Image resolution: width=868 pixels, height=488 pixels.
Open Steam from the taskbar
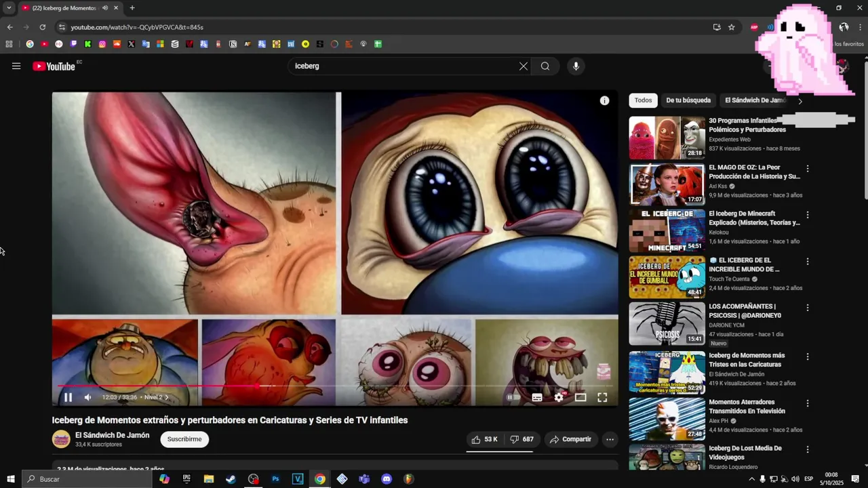click(x=231, y=479)
